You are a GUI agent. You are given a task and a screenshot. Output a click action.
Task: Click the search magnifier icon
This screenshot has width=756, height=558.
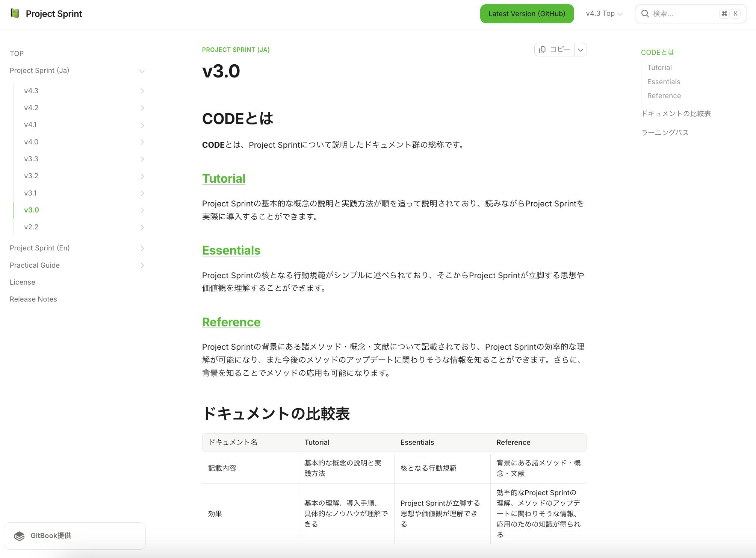tap(645, 14)
